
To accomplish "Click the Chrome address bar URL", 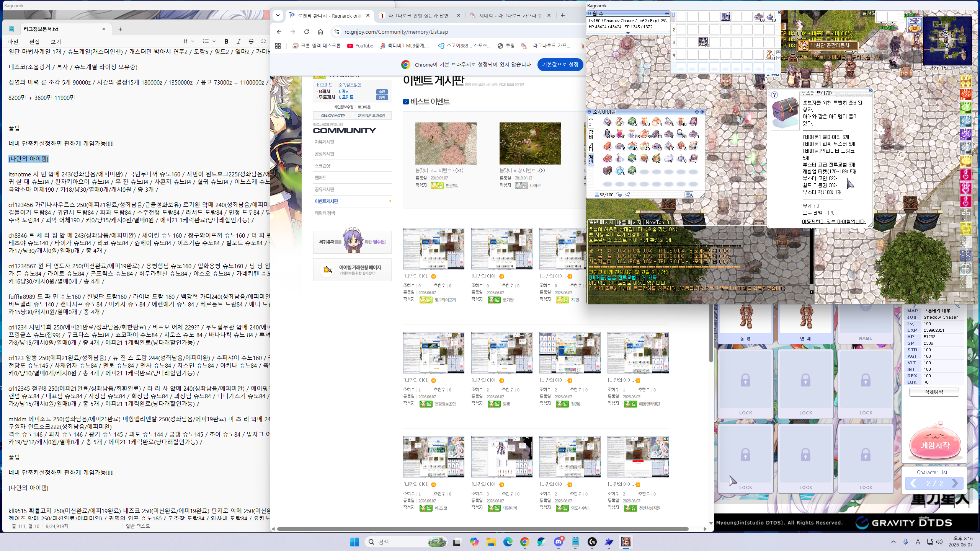I will click(396, 32).
